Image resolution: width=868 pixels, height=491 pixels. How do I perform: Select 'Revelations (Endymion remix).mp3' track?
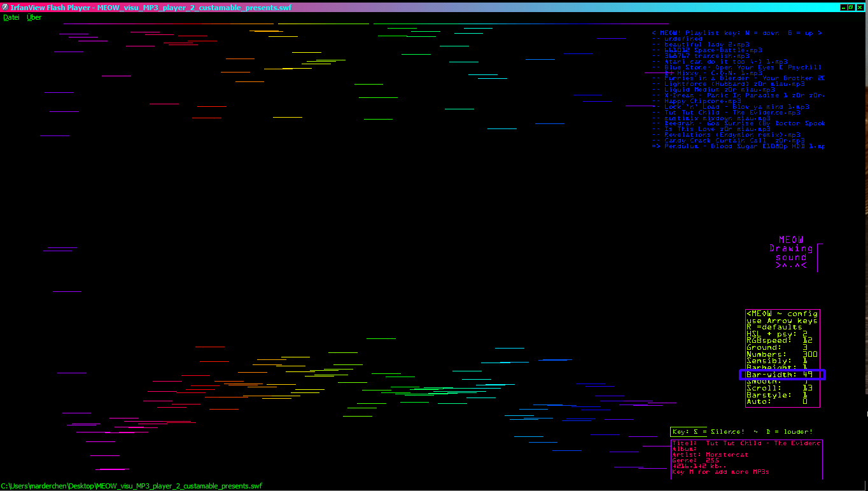pos(726,135)
